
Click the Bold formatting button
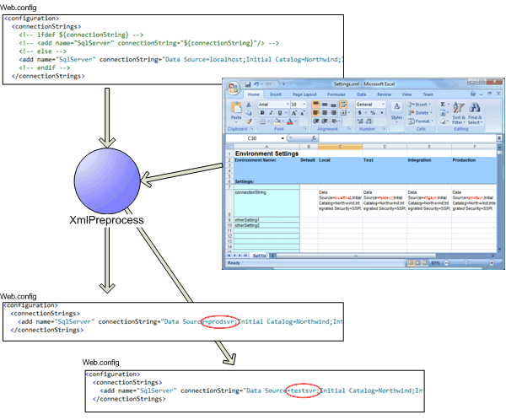262,112
